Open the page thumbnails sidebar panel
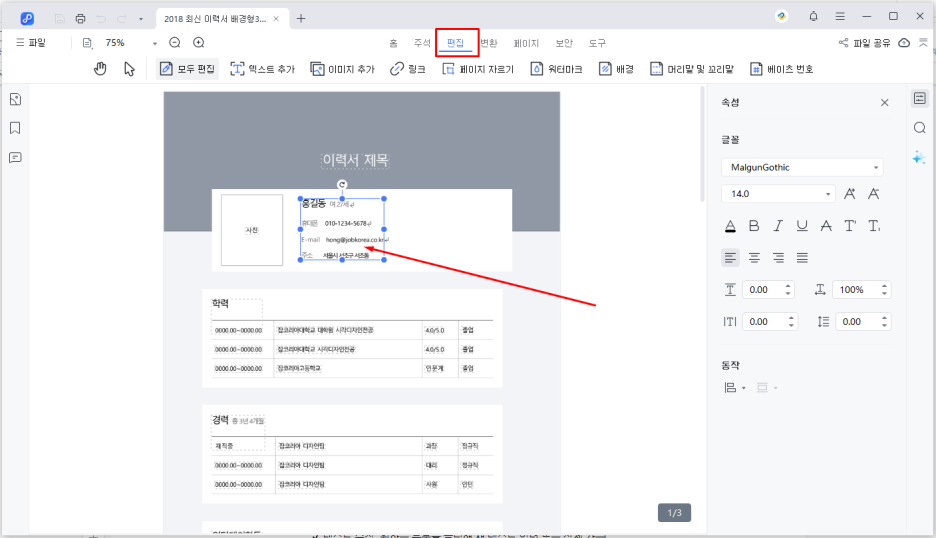936x538 pixels. 16,99
